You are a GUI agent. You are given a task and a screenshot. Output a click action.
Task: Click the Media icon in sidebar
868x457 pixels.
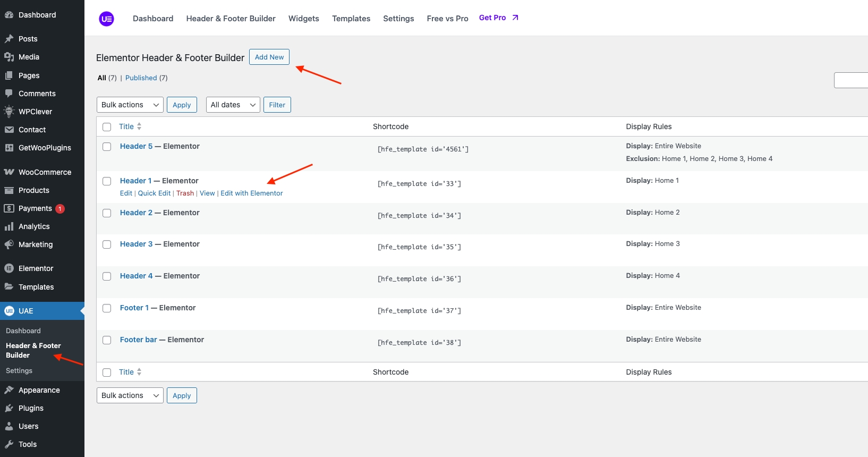9,57
